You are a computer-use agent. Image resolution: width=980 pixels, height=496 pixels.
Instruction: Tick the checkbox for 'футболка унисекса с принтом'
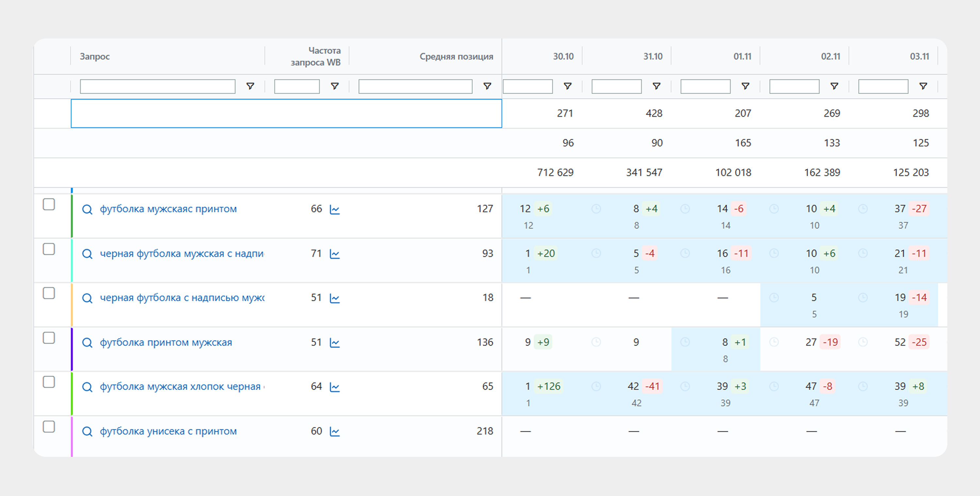tap(49, 426)
